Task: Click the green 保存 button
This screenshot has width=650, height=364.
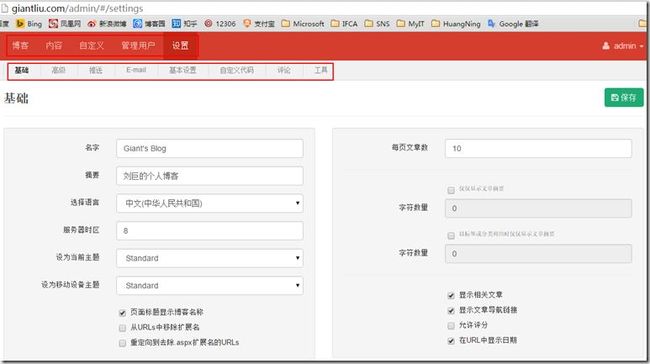Action: click(624, 97)
